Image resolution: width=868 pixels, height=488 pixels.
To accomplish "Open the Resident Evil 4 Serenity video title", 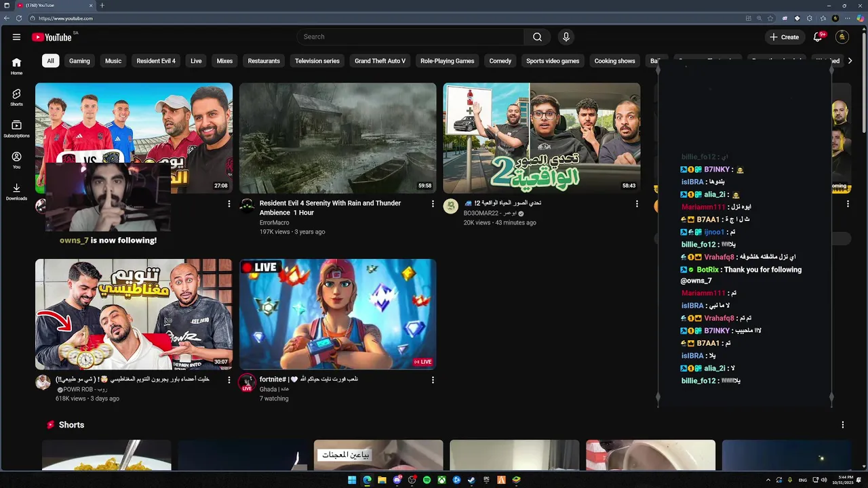I will [330, 208].
